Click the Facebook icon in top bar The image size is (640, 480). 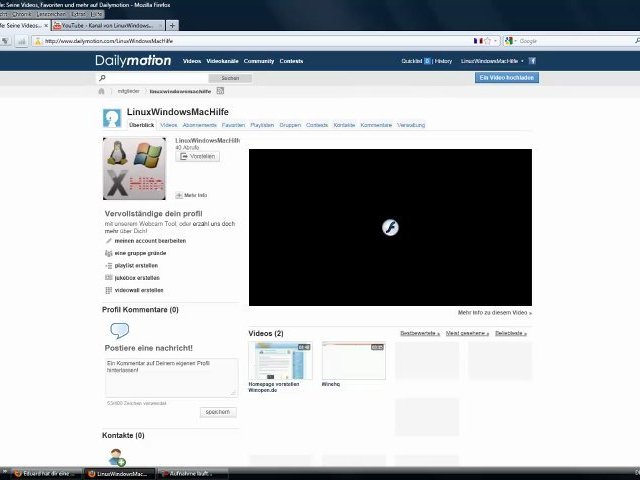pyautogui.click(x=532, y=61)
